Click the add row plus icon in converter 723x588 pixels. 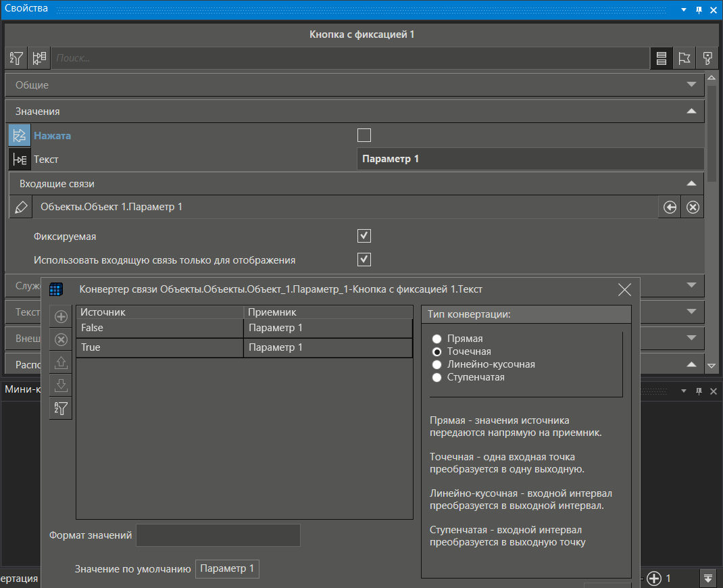61,317
